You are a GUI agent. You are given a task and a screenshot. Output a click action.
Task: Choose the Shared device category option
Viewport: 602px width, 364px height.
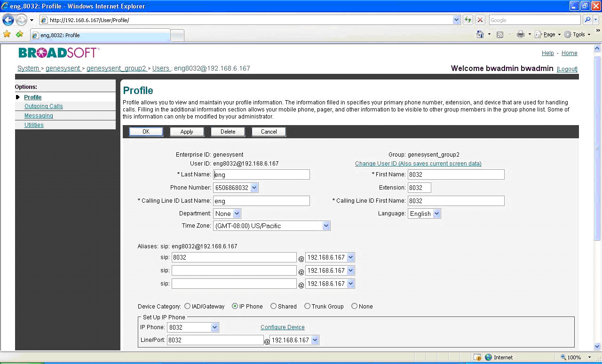pyautogui.click(x=273, y=306)
